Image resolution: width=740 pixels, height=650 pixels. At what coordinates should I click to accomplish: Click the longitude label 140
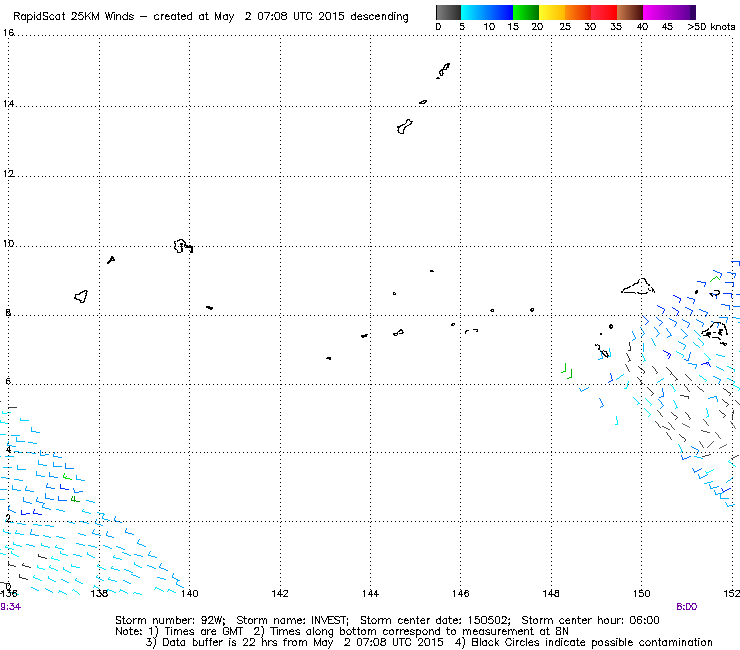click(x=190, y=593)
